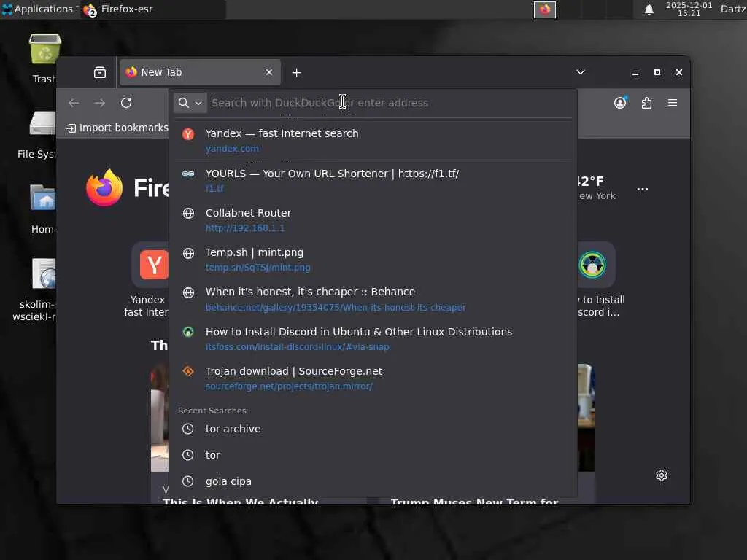Click Import bookmarks in bookmarks toolbar

click(117, 128)
